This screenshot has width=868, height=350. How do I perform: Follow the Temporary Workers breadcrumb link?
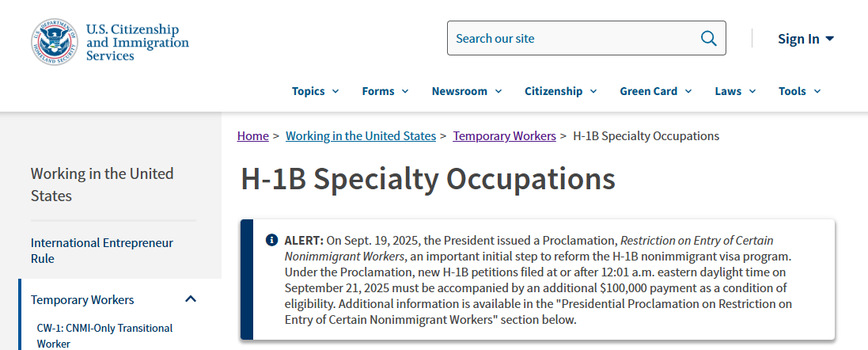504,135
